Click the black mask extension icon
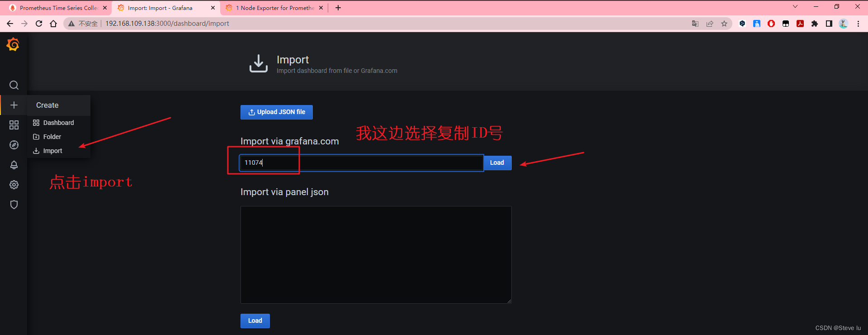Screen dimensions: 868x335 [786, 24]
